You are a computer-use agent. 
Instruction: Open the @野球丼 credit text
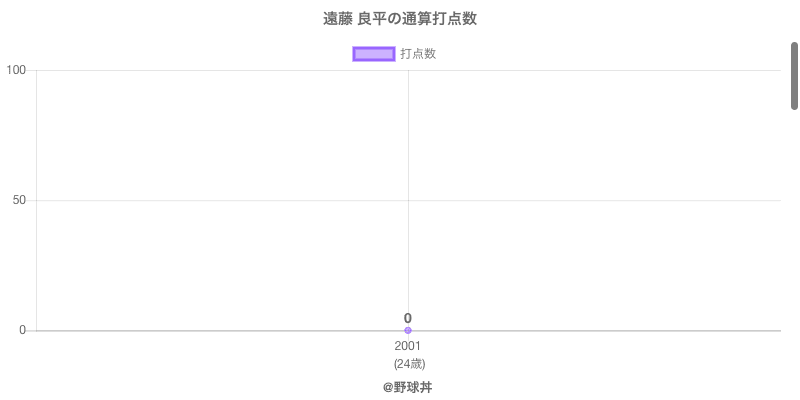pos(407,387)
